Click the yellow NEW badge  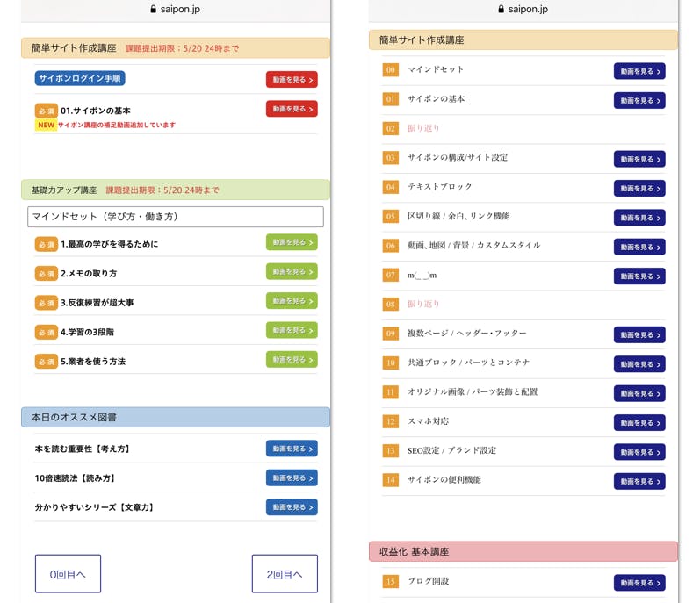(x=46, y=126)
